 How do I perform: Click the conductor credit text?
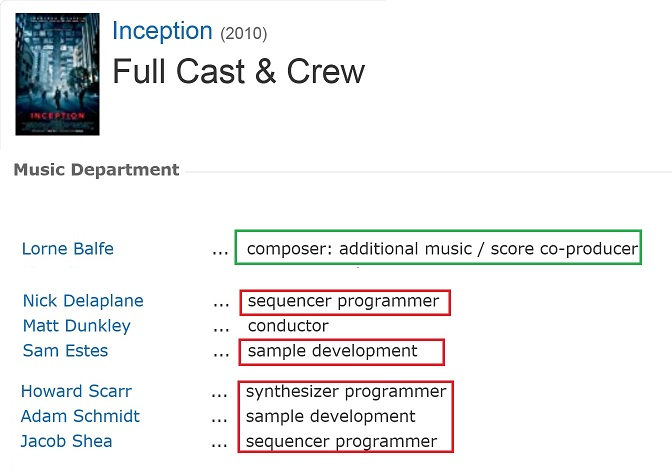288,326
